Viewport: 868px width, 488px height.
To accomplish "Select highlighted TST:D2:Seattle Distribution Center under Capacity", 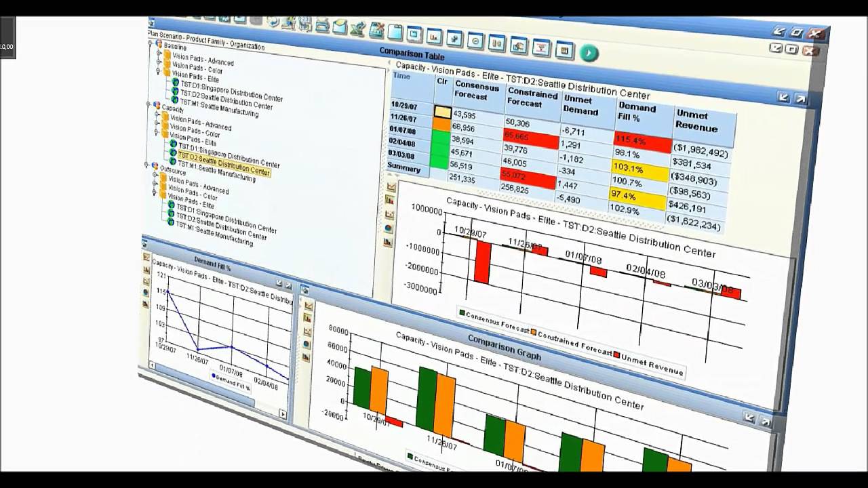I will (x=224, y=163).
